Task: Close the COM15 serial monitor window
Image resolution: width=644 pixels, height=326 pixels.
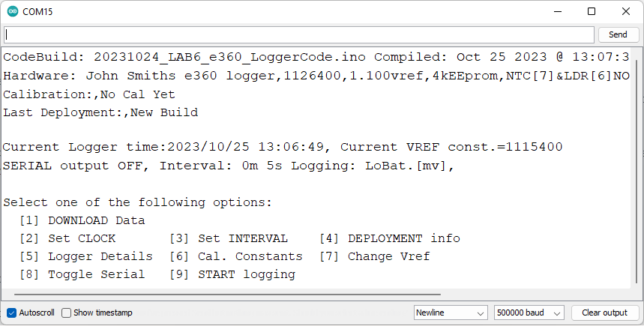Action: 626,11
